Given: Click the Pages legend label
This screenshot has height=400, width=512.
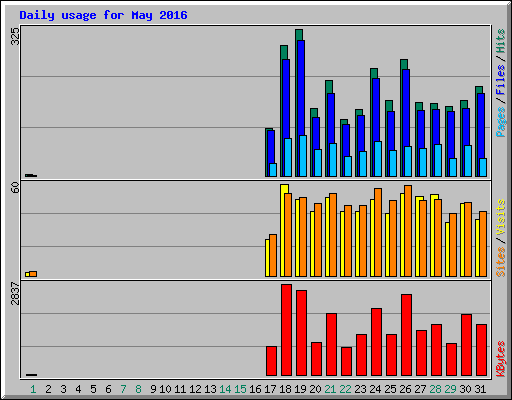Looking at the screenshot, I should 501,122.
